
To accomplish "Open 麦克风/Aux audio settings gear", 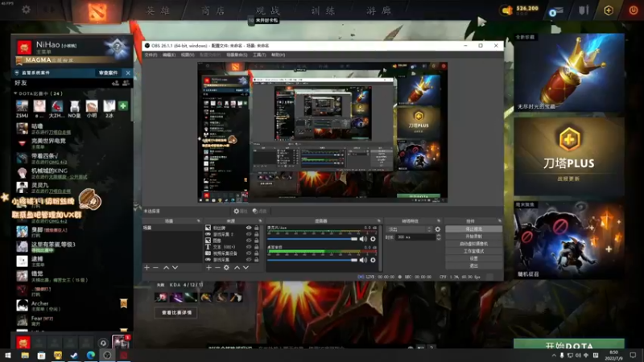I will coord(373,239).
